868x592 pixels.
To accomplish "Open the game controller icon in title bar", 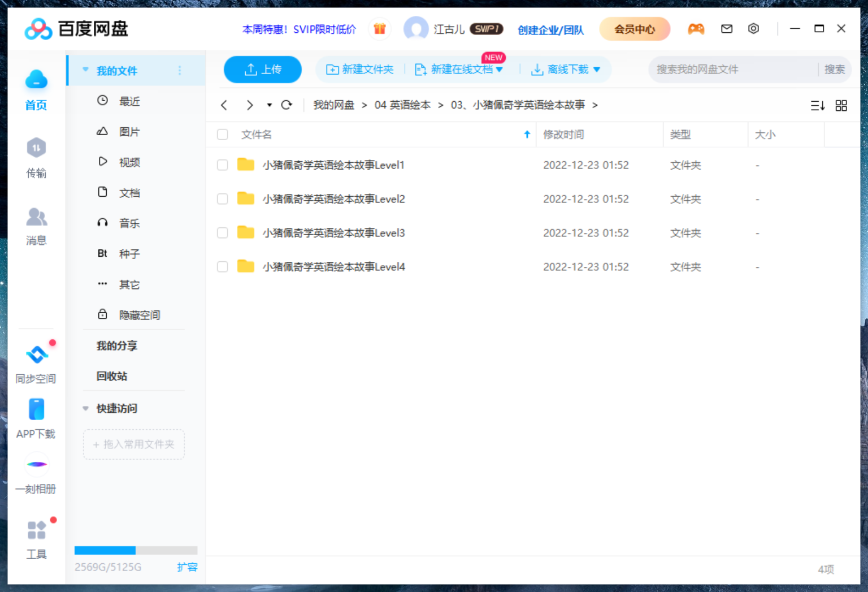I will click(696, 28).
